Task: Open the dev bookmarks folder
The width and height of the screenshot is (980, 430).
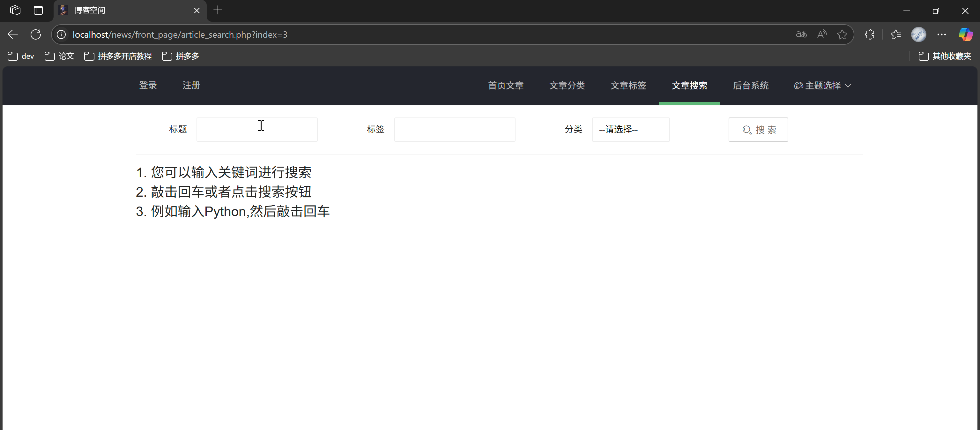Action: [x=21, y=56]
